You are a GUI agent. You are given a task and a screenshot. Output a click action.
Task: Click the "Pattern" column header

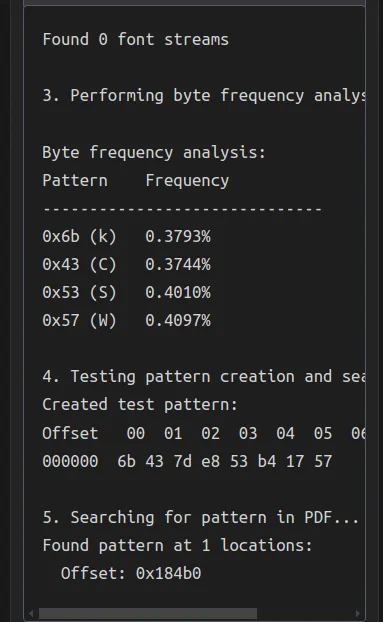tap(75, 180)
